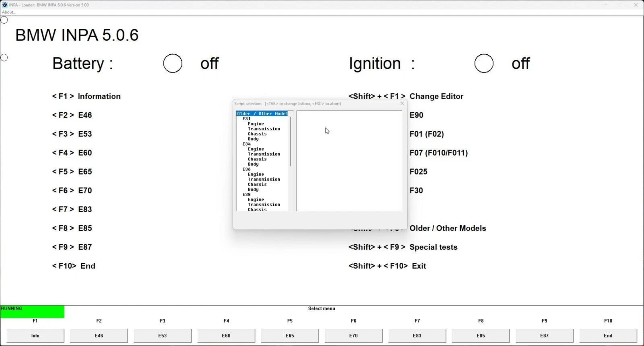Image resolution: width=644 pixels, height=346 pixels.
Task: Click the End button for F10
Action: click(x=608, y=336)
